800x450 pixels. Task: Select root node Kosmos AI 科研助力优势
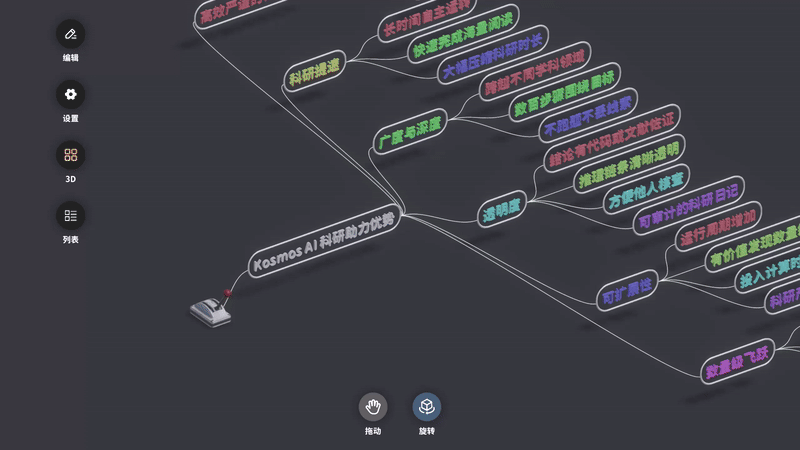323,240
